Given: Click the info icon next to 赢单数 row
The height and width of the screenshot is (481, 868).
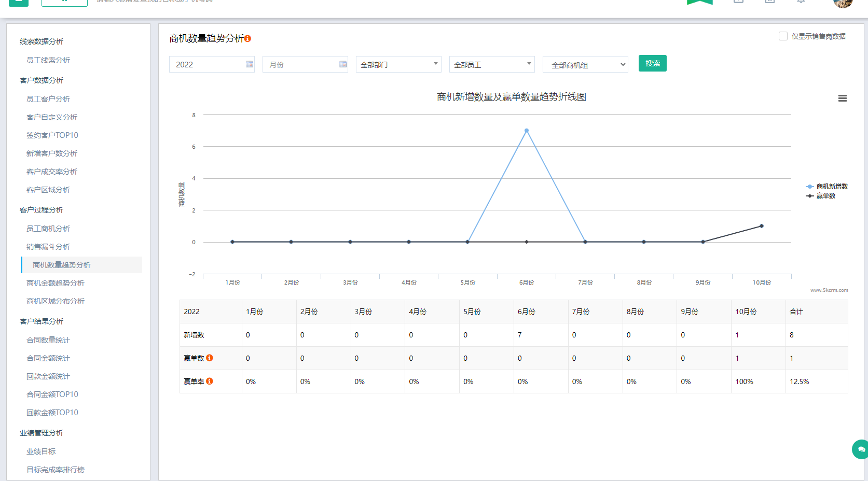Looking at the screenshot, I should pos(209,358).
